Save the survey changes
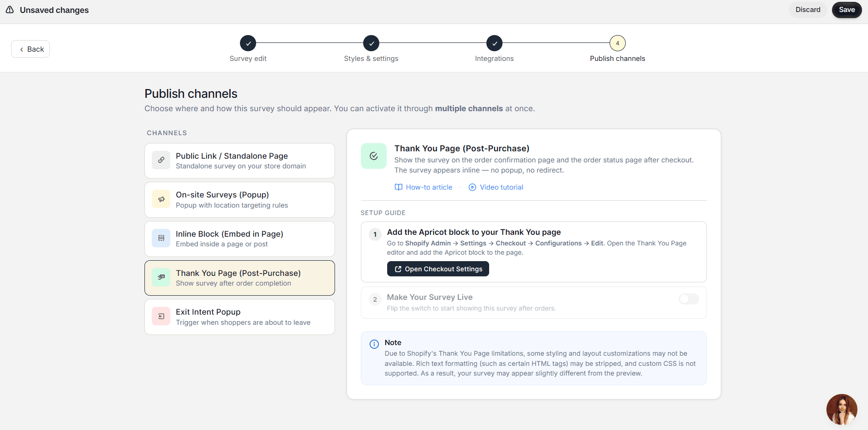The image size is (868, 430). (847, 10)
